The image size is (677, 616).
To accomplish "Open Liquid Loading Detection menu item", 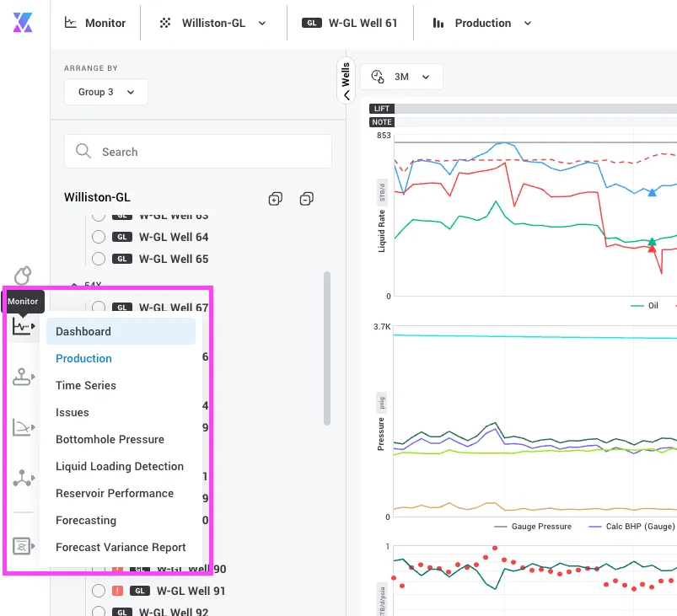I will (120, 466).
